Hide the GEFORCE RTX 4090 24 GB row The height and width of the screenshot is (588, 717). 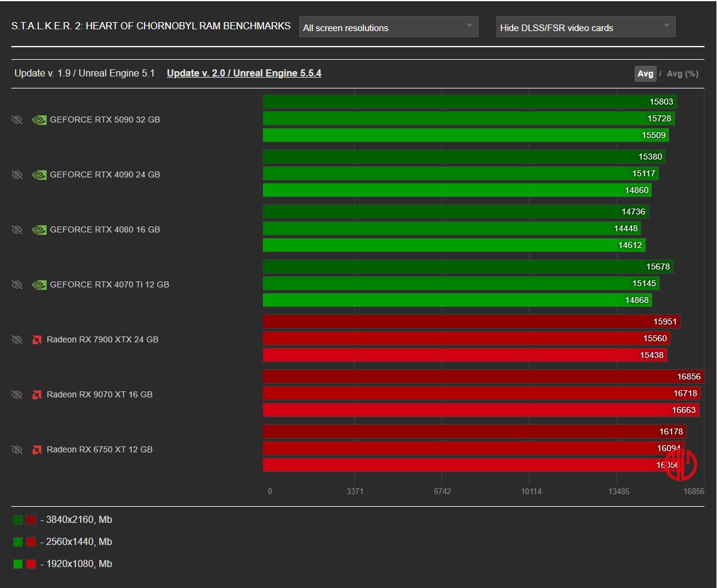click(x=17, y=174)
